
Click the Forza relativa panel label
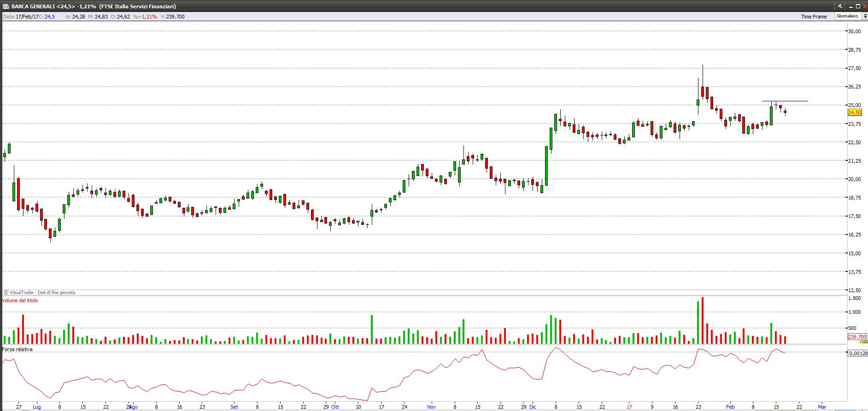(x=17, y=349)
